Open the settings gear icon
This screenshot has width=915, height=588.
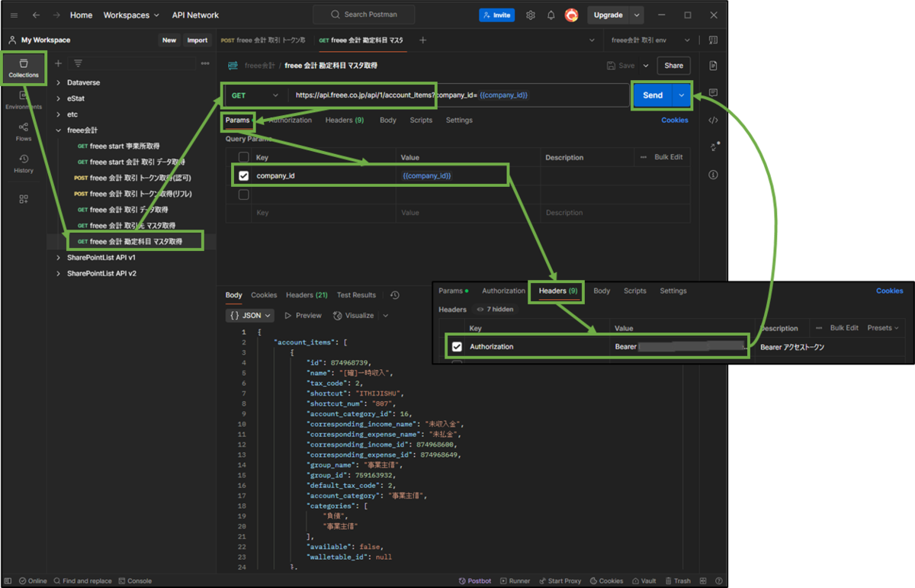[531, 15]
